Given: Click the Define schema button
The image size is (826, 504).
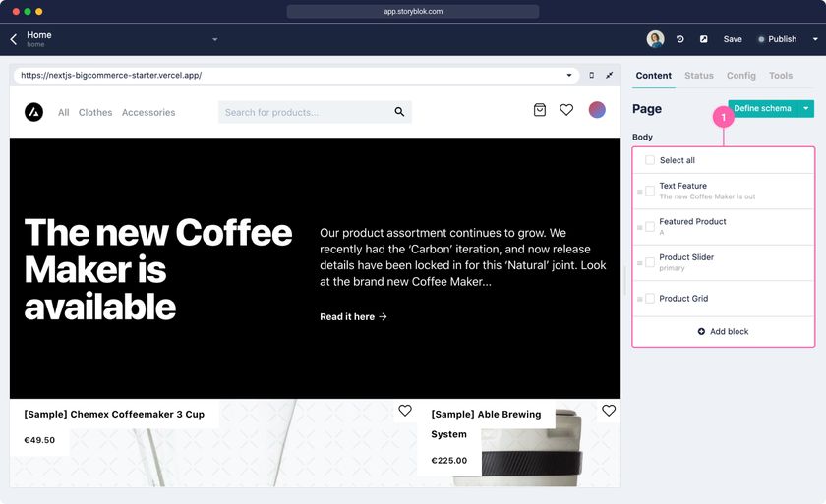Looking at the screenshot, I should 763,108.
